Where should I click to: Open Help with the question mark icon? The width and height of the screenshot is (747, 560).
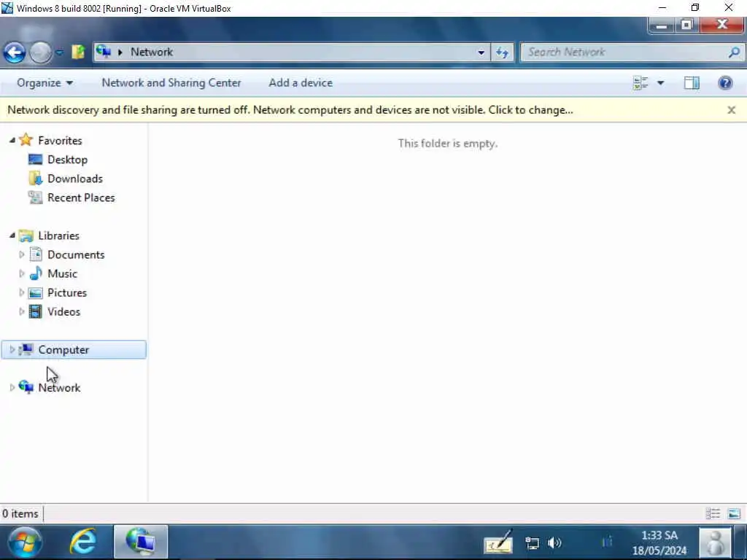click(x=725, y=83)
